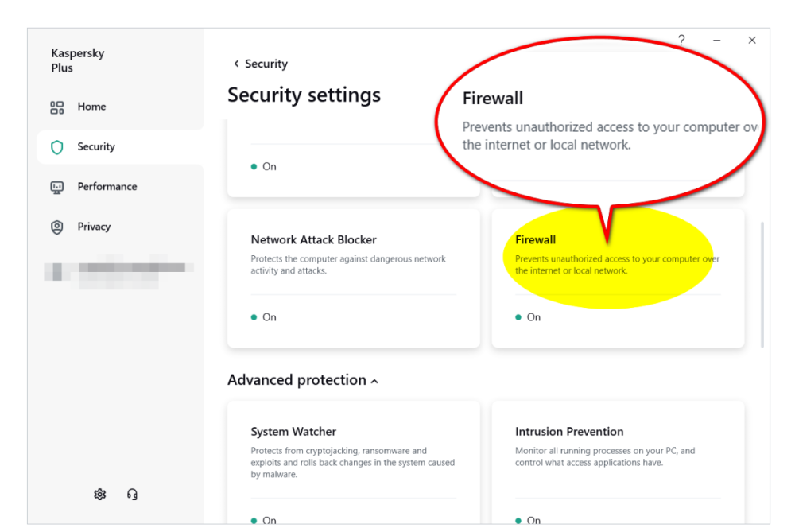Click the Privacy shield icon in sidebar
Screen dimensions: 795x532
click(57, 227)
